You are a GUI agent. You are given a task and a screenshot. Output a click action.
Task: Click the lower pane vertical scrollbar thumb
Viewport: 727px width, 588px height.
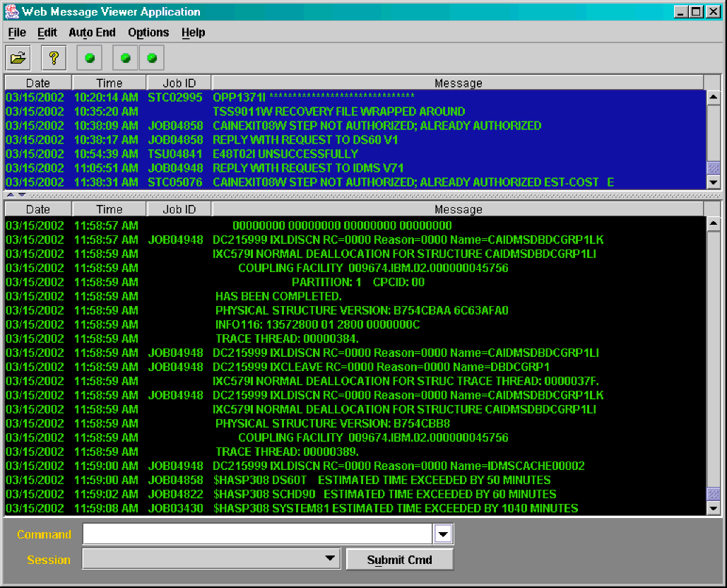click(713, 493)
